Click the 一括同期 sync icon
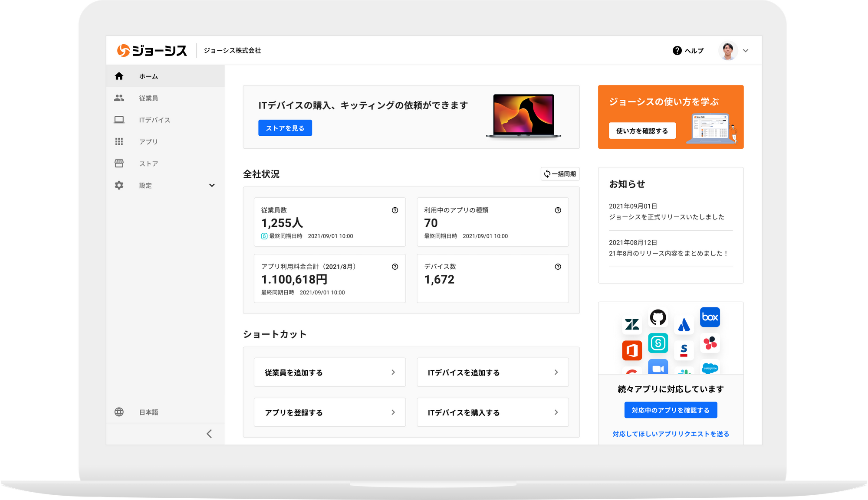 (x=547, y=174)
